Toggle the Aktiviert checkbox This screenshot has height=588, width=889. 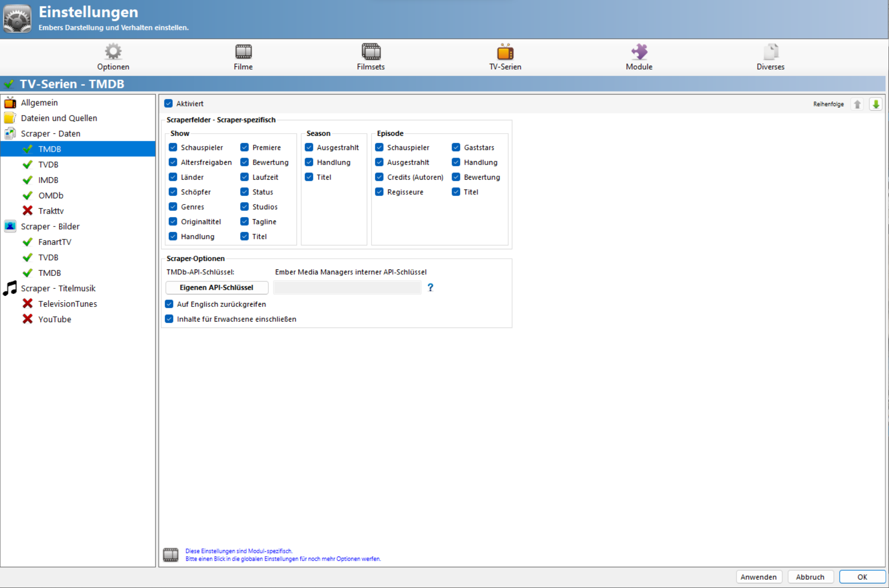(169, 104)
